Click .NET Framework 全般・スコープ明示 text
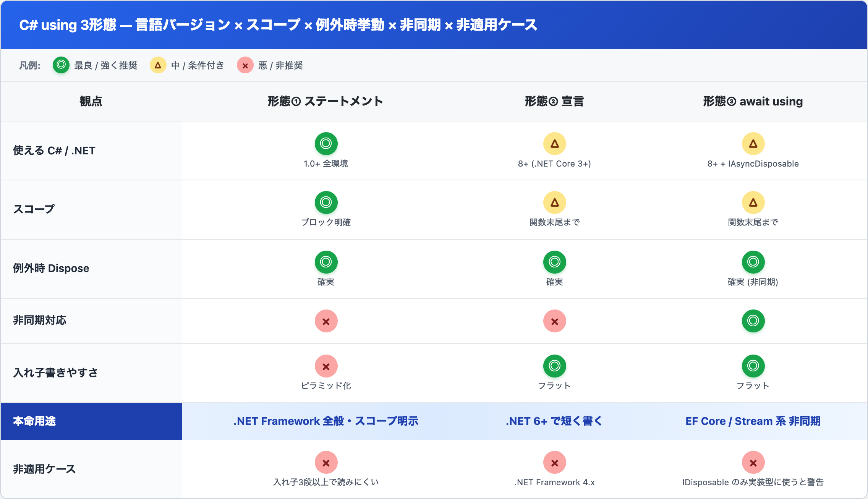Screen dimensions: 868x499 pos(326,421)
